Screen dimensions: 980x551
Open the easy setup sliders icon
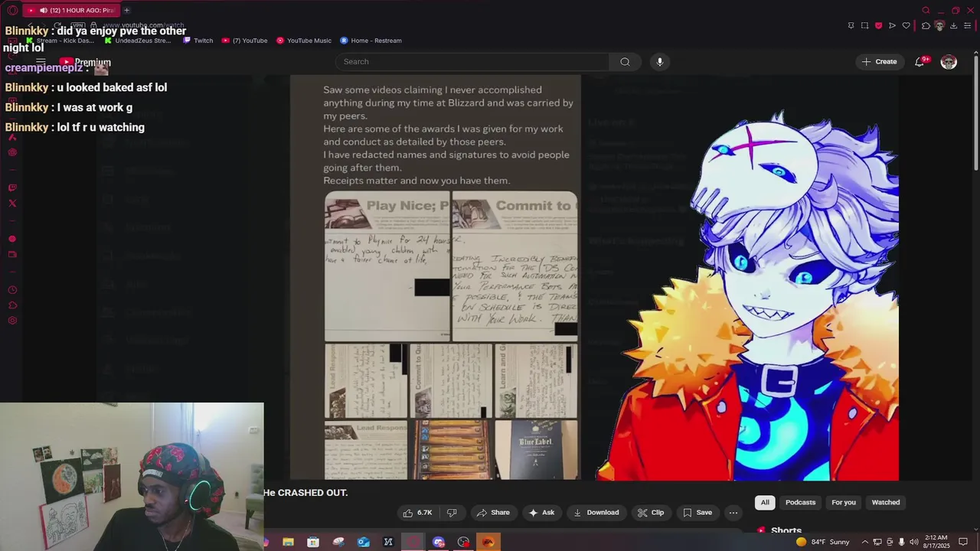coord(968,25)
